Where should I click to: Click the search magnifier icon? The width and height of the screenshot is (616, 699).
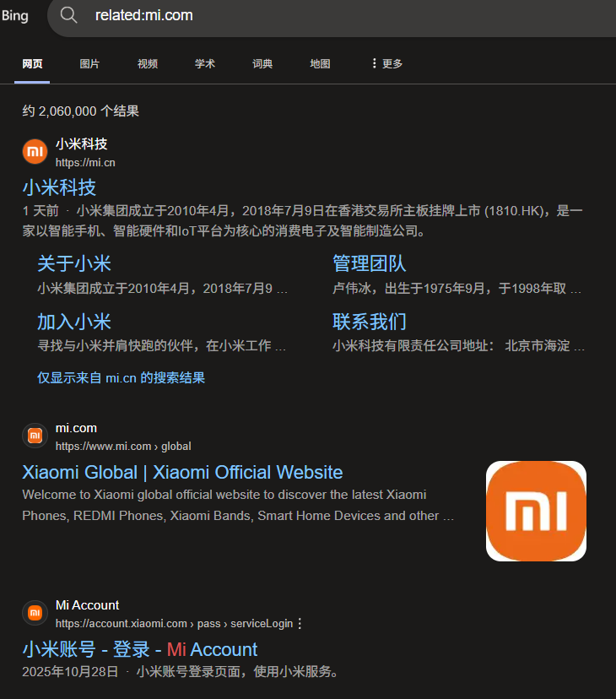[x=68, y=15]
